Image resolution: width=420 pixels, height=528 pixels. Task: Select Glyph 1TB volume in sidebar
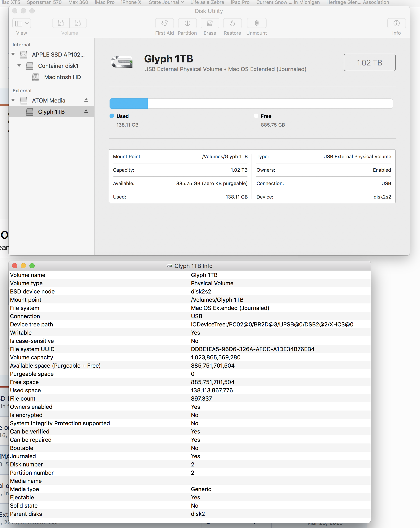click(51, 112)
